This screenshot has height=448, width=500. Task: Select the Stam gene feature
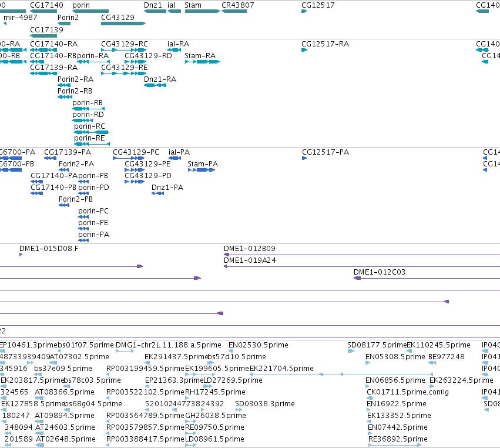click(x=203, y=11)
